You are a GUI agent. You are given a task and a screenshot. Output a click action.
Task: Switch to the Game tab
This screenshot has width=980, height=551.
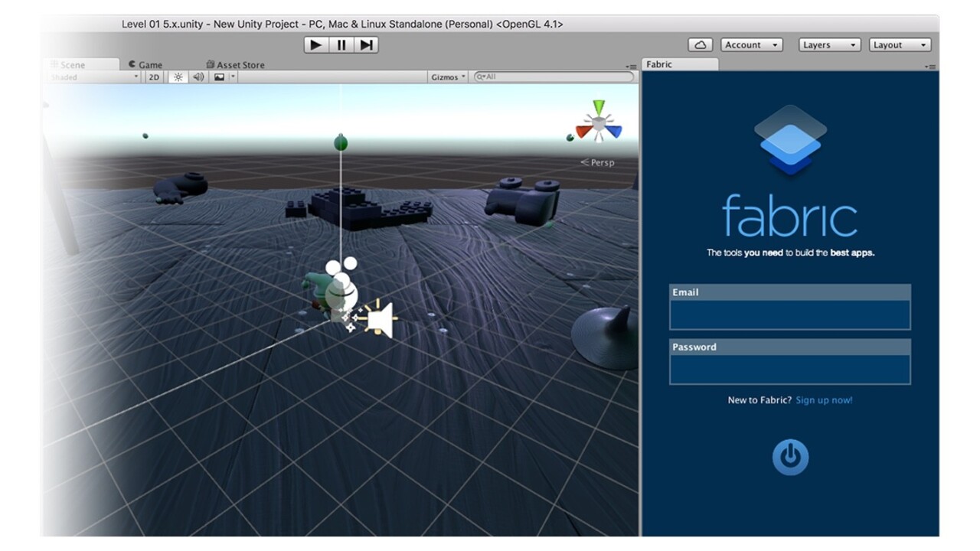pos(145,65)
